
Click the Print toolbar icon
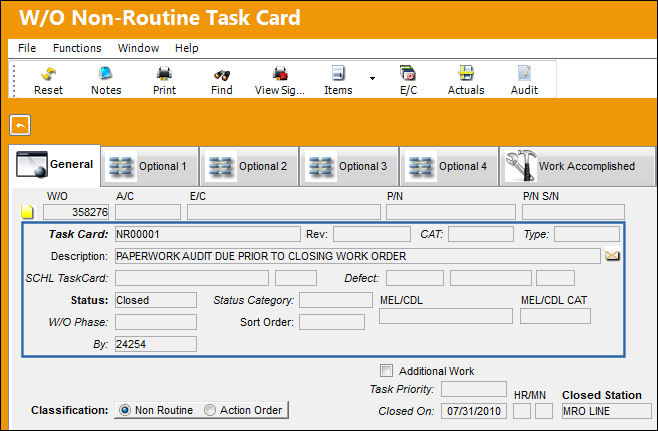pos(164,74)
